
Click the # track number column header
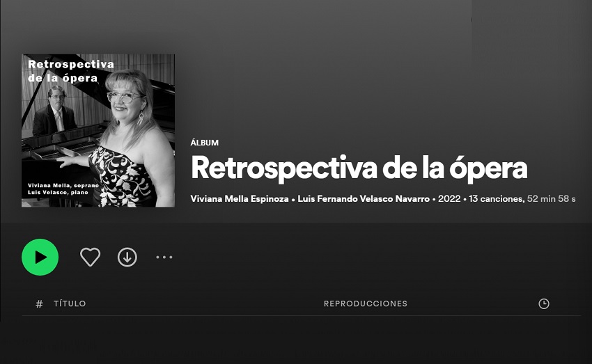pyautogui.click(x=39, y=304)
